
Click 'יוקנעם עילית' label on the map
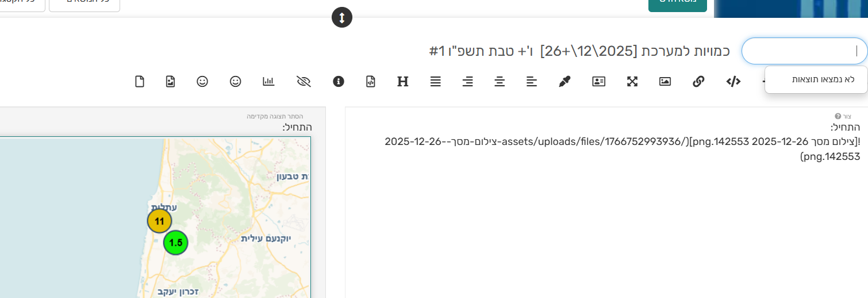[266, 238]
